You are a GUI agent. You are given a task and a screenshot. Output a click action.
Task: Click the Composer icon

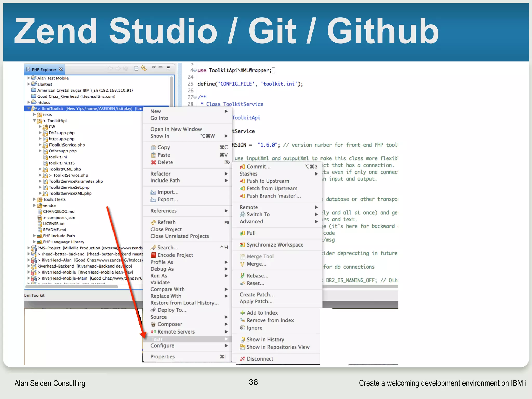[x=153, y=324]
